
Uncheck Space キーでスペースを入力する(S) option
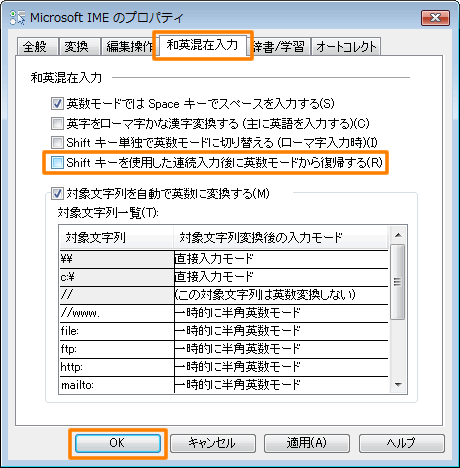[57, 104]
